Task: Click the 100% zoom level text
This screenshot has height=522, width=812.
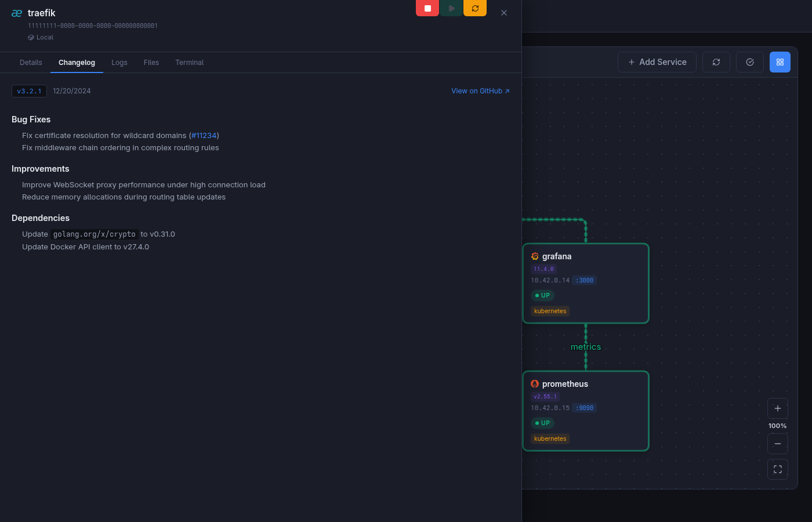Action: [x=777, y=426]
